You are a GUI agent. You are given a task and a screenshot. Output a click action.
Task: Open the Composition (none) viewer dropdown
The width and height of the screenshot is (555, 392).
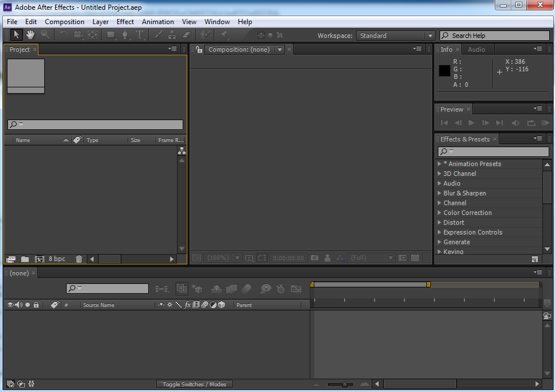(x=245, y=49)
